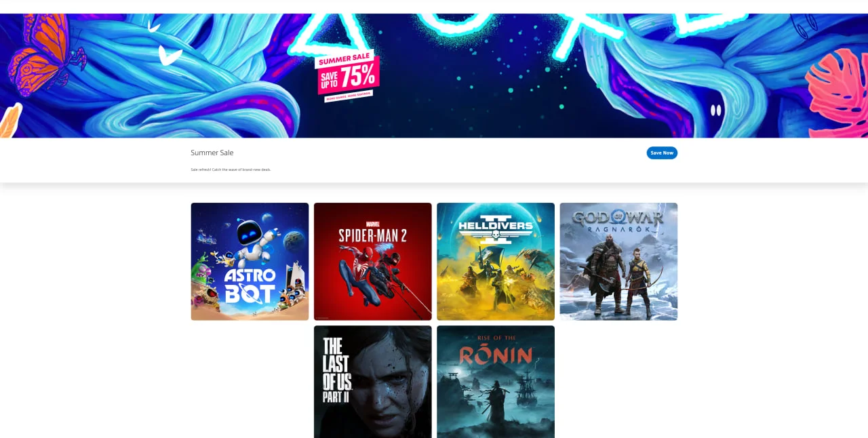Viewport: 868px width, 438px height.
Task: Select The Last of Us Part II cover
Action: 372,381
